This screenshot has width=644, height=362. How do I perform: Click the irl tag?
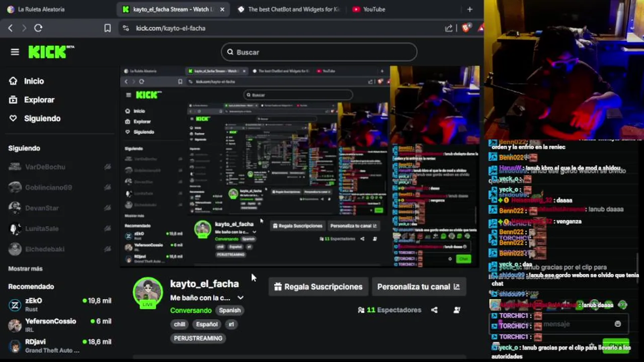231,324
